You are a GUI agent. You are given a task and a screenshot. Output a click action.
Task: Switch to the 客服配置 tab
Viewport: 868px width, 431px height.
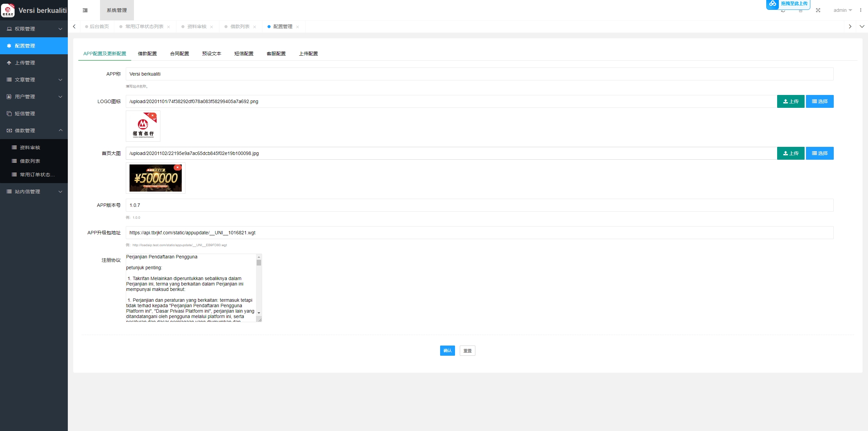276,54
